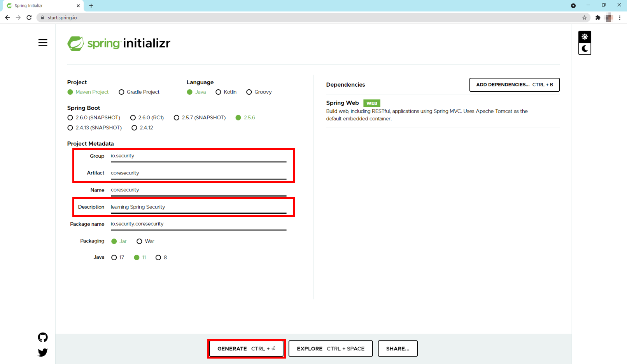View site lock security info
The width and height of the screenshot is (627, 364).
pyautogui.click(x=43, y=17)
